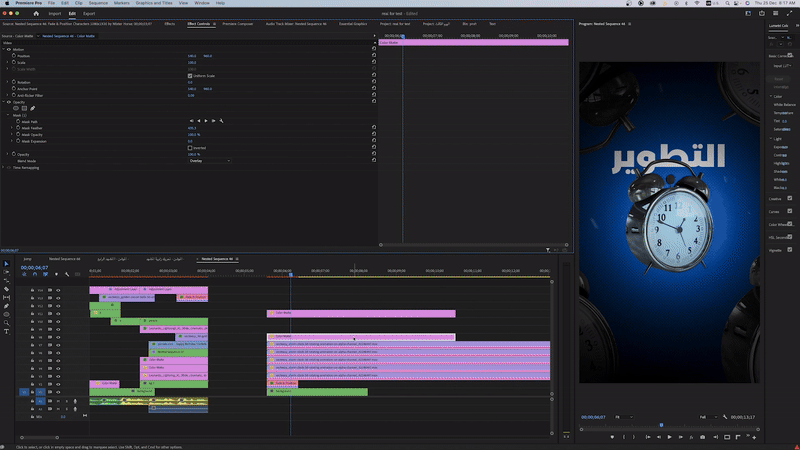This screenshot has height=450, width=800.
Task: Open the Blend Mode dropdown set to Overlay
Action: point(210,160)
